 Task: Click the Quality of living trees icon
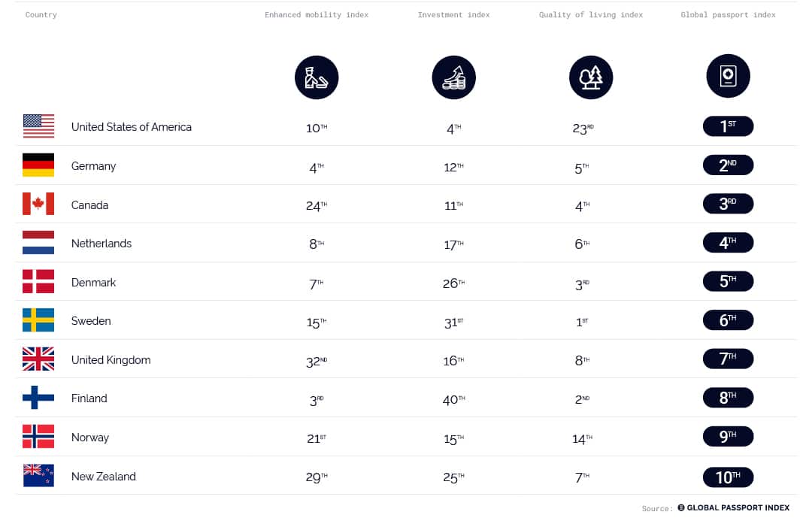coord(591,77)
